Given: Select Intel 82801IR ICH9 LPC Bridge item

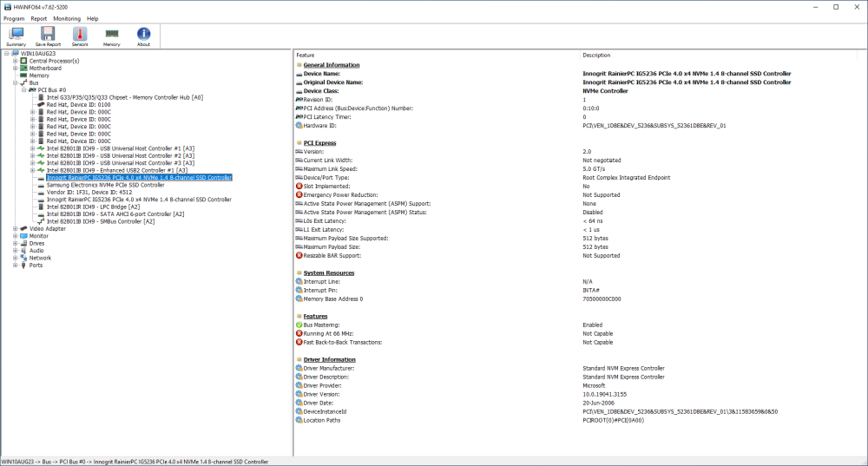Looking at the screenshot, I should tap(93, 207).
